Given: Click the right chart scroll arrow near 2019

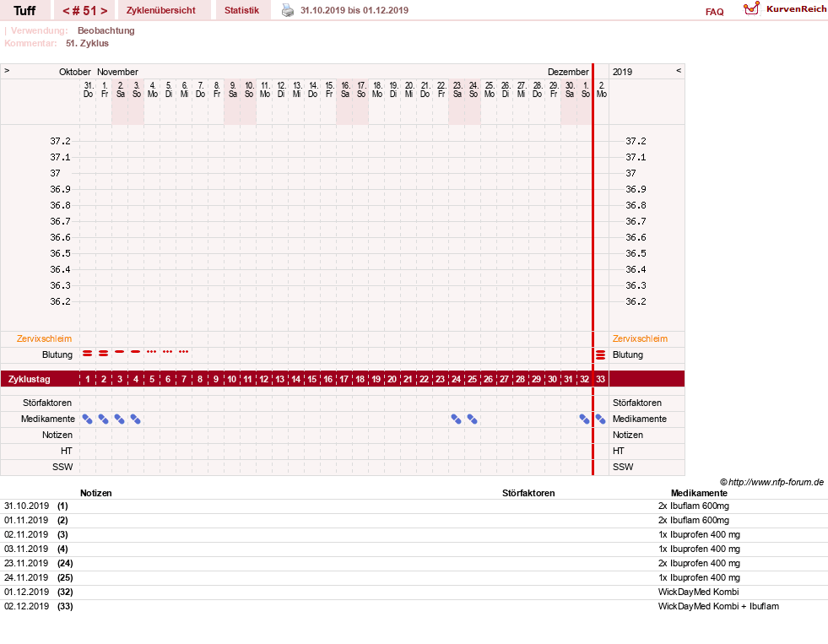Looking at the screenshot, I should (679, 71).
